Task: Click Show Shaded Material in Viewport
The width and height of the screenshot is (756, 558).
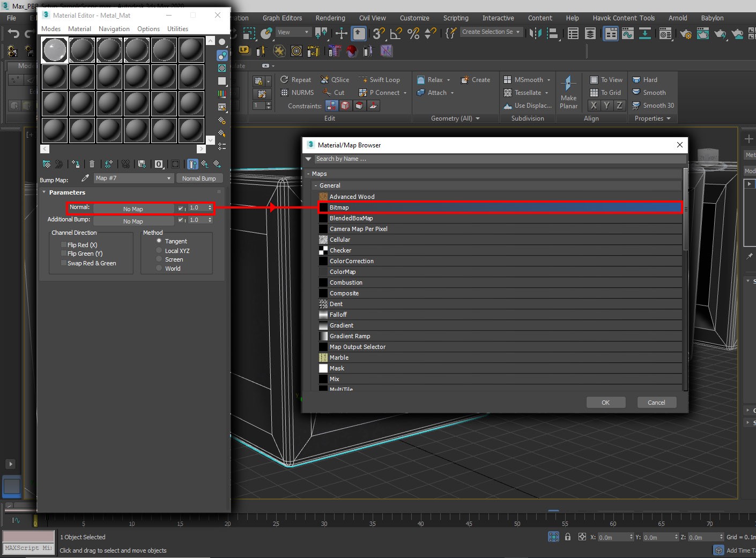Action: (x=175, y=163)
